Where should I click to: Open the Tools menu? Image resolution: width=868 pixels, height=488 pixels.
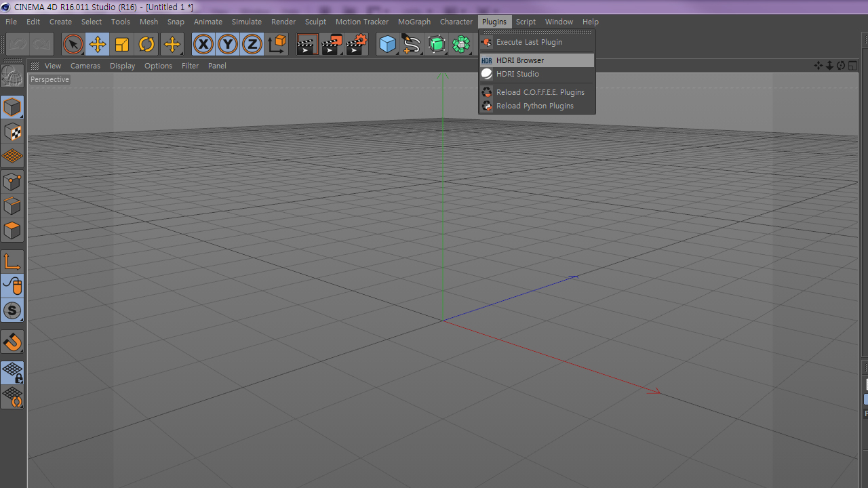[x=121, y=22]
